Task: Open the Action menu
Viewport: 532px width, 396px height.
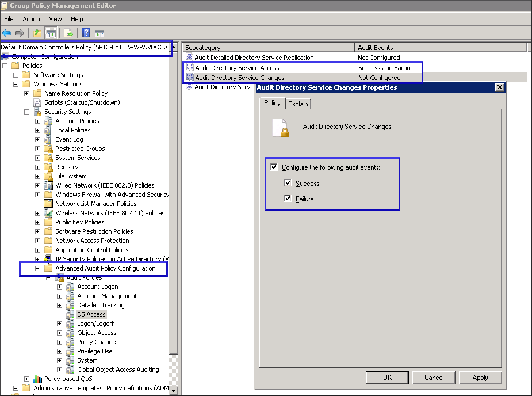Action: point(31,19)
